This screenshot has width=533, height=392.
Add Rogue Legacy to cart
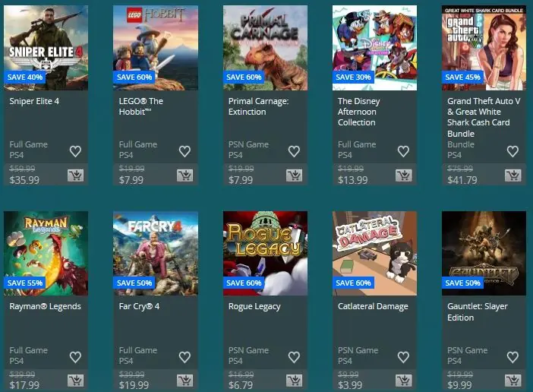coord(295,381)
